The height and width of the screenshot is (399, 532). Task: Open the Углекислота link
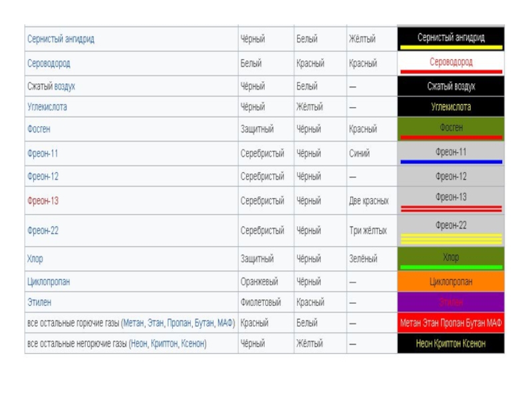pyautogui.click(x=47, y=107)
